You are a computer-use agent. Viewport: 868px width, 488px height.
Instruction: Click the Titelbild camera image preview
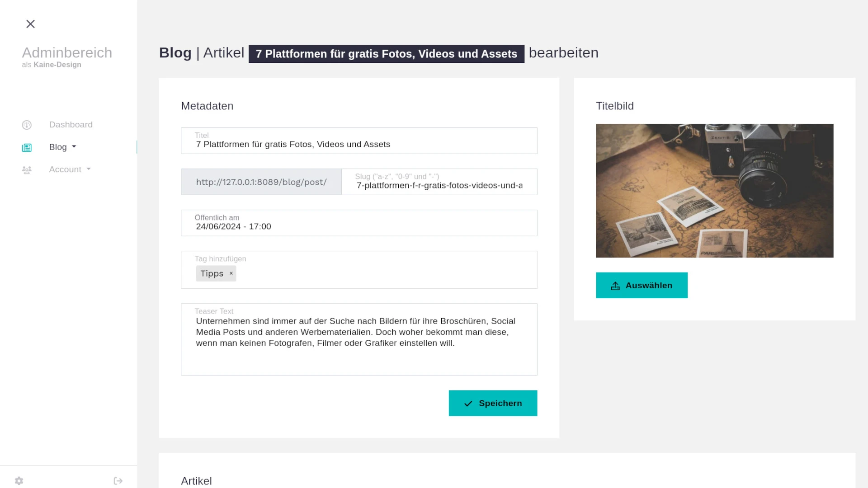point(714,190)
